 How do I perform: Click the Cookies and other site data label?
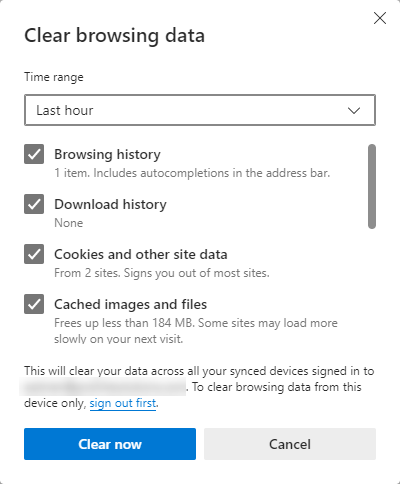(x=141, y=254)
